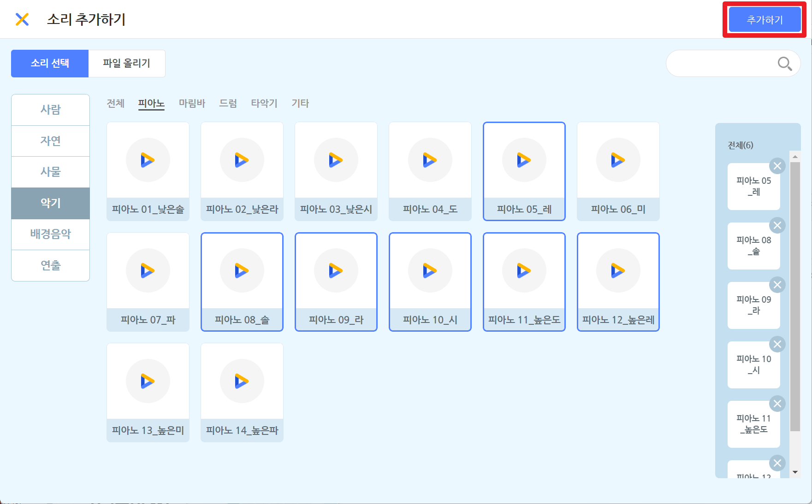Image resolution: width=812 pixels, height=504 pixels.
Task: Switch to the 기타 subcategory tab
Action: (300, 103)
